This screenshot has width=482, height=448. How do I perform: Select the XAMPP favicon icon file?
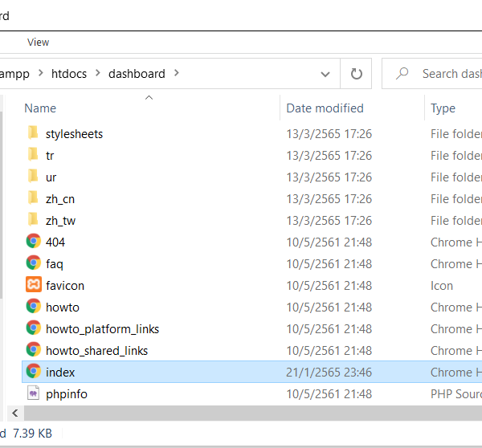click(x=33, y=285)
